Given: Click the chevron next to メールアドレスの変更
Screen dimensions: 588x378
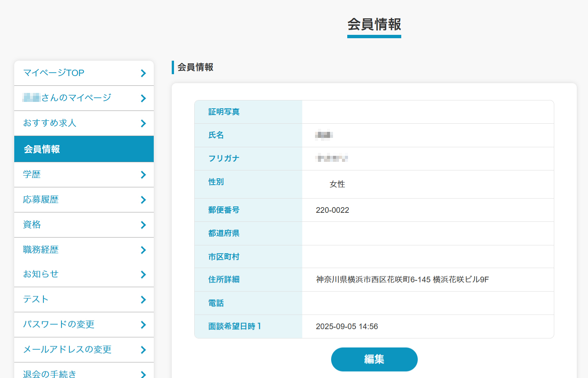Looking at the screenshot, I should [143, 350].
